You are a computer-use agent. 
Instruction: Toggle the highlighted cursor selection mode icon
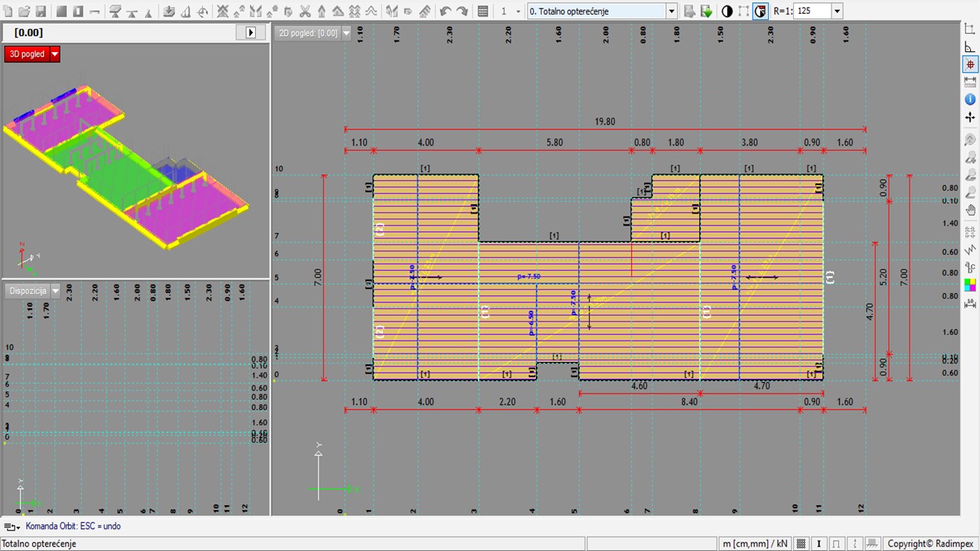coord(760,11)
